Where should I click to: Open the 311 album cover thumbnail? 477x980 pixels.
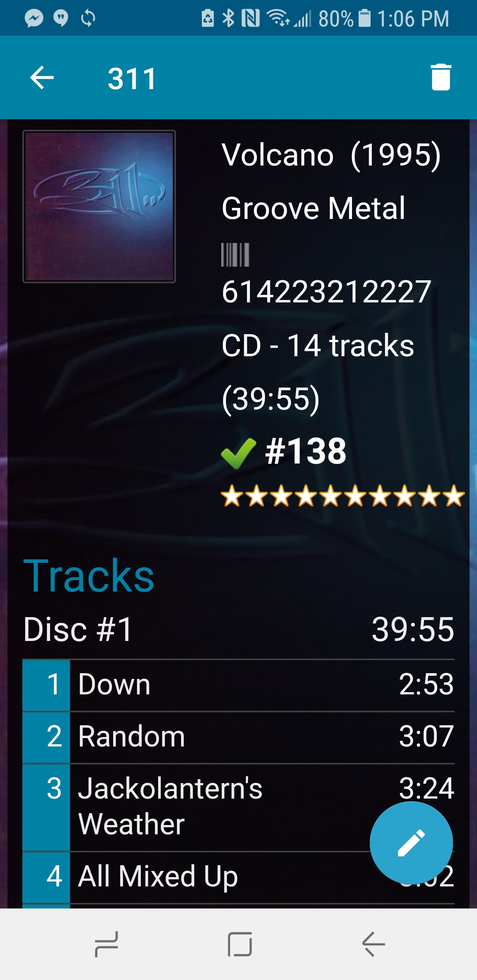99,206
